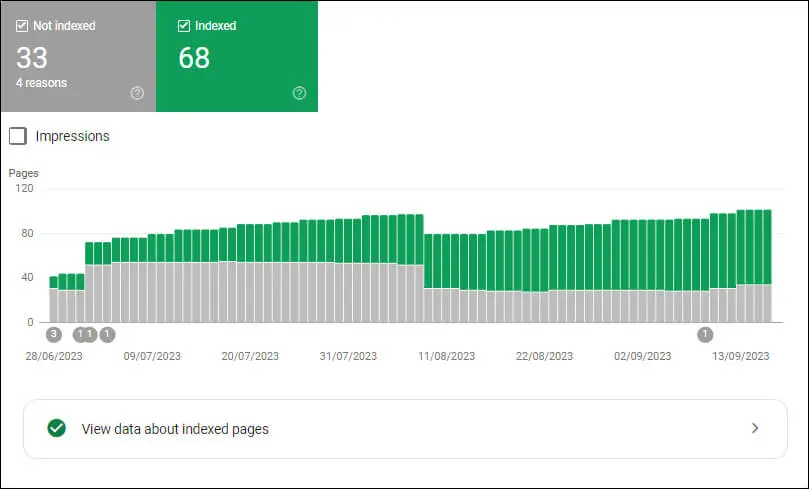This screenshot has width=809, height=489.
Task: Click green checkmark icon beside View data
Action: (x=57, y=428)
